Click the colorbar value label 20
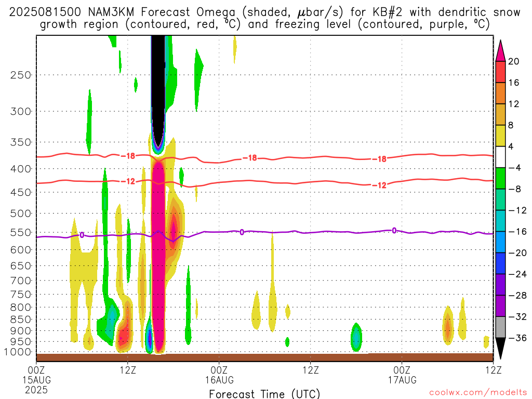 tap(513, 61)
